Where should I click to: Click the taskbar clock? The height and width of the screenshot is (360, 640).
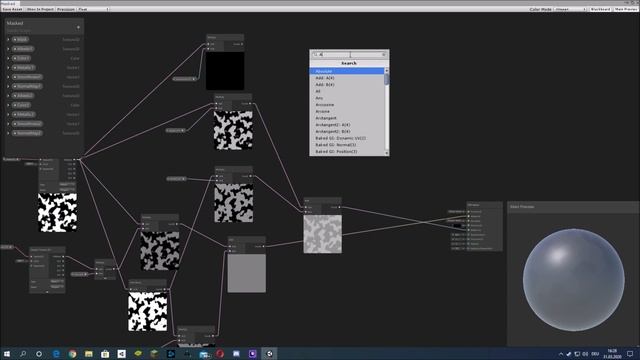[x=612, y=353]
